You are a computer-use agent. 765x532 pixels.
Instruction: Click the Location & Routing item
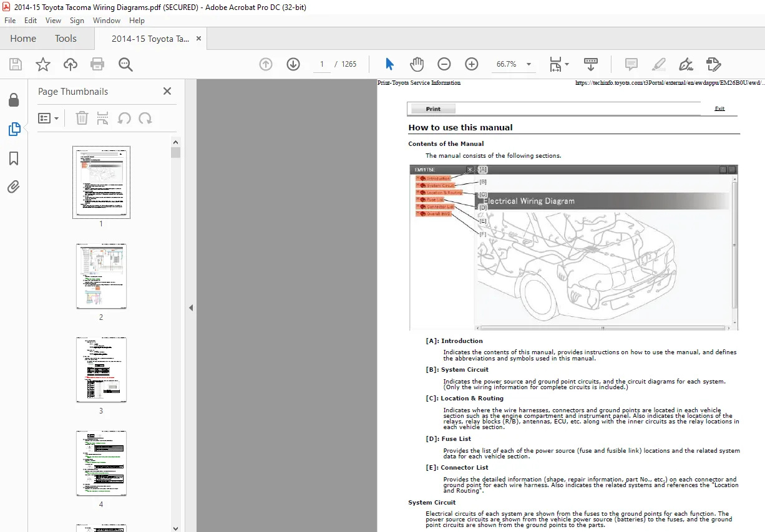[x=441, y=193]
